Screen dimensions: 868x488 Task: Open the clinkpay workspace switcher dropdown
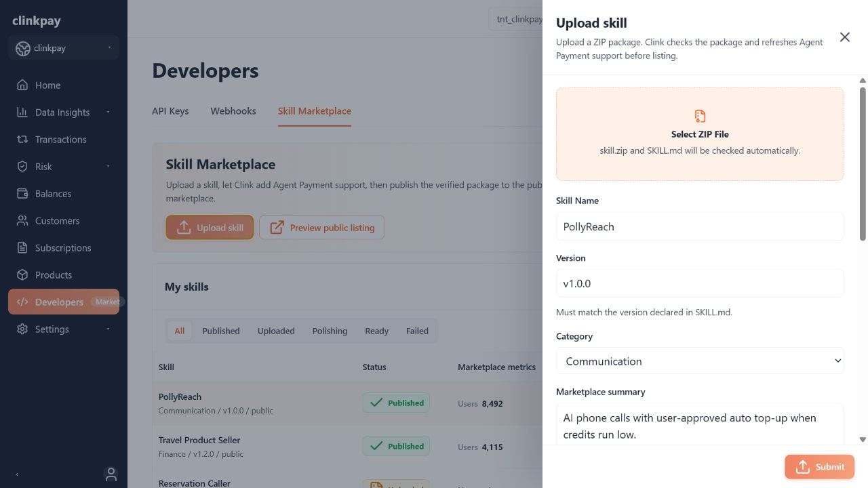64,48
